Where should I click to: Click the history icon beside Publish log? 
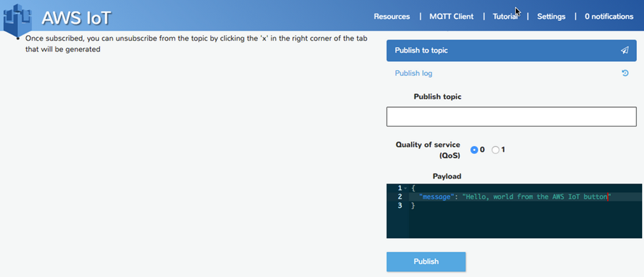(x=625, y=73)
